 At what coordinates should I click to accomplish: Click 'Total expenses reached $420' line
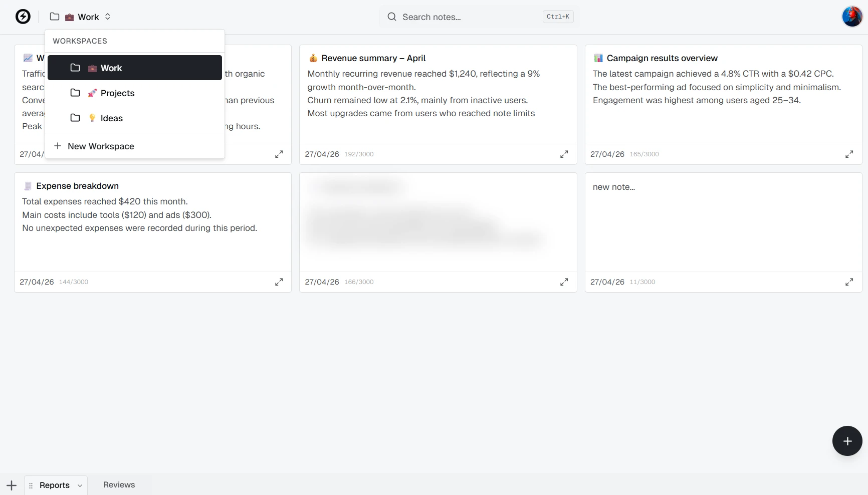[x=105, y=201]
